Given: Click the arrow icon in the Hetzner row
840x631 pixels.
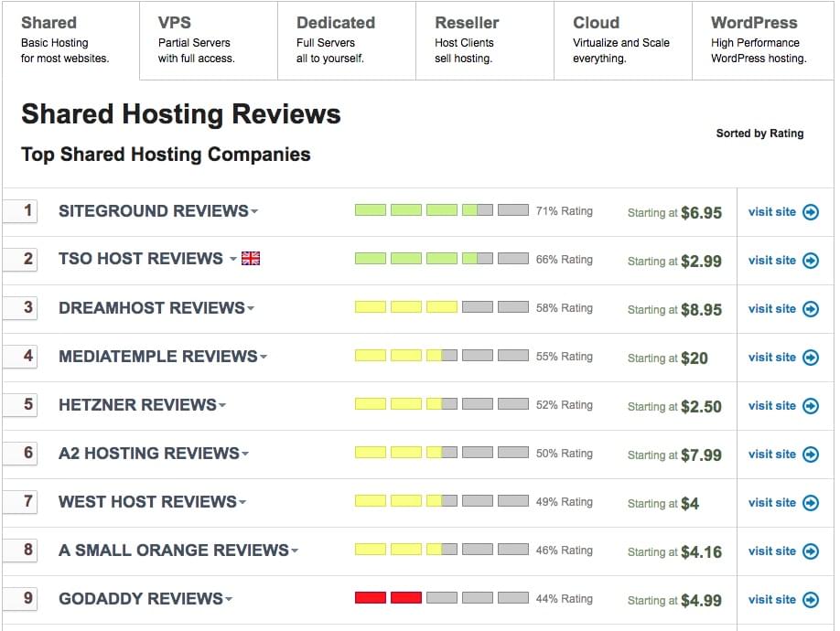Looking at the screenshot, I should 810,406.
